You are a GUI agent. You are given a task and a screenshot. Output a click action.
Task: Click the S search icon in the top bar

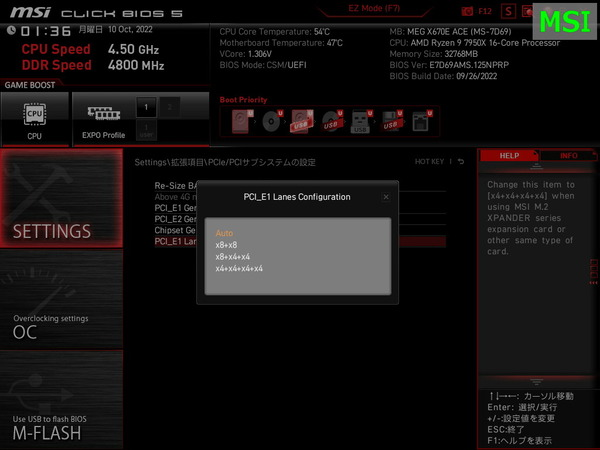(508, 11)
